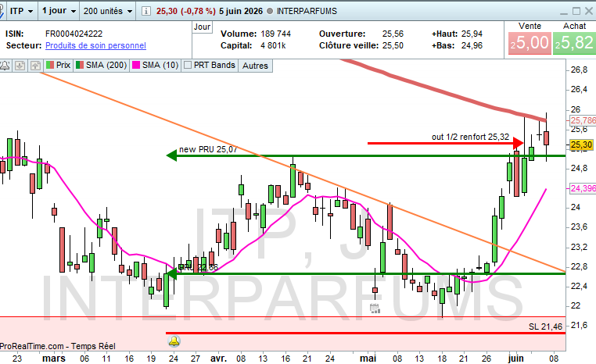Image resolution: width=596 pixels, height=364 pixels.
Task: Click the alert bell icon in indicator bar
Action: coord(5,66)
